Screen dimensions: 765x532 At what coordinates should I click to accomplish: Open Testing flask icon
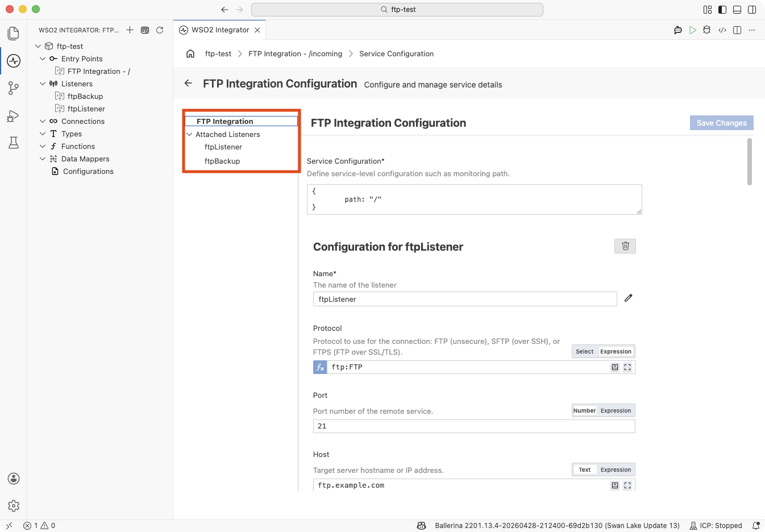[14, 143]
